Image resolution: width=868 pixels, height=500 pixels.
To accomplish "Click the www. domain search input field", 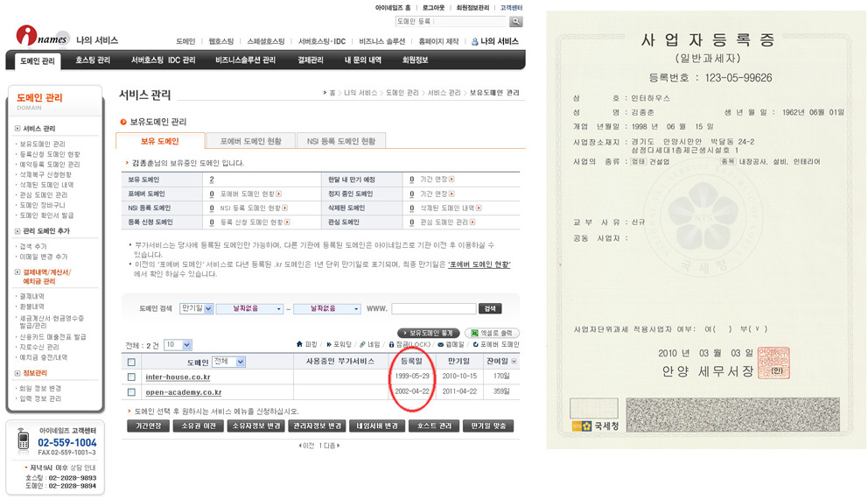I will pyautogui.click(x=433, y=309).
